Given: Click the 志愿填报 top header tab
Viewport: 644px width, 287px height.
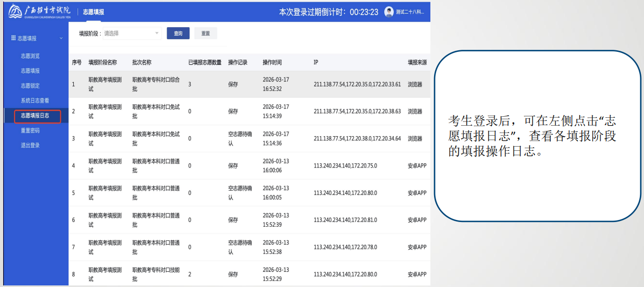Looking at the screenshot, I should tap(93, 12).
